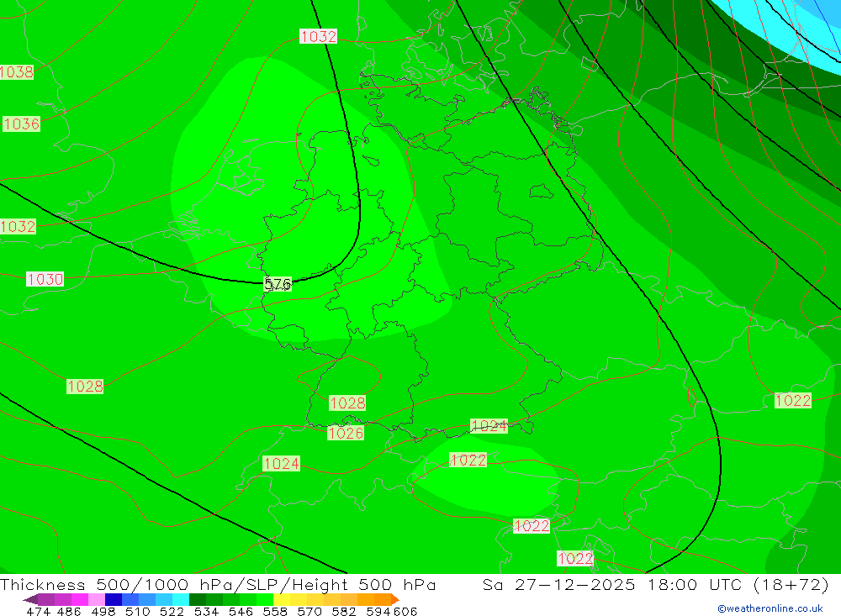The width and height of the screenshot is (841, 616).
Task: Click the forecast date 'Sa 27-12-2025'
Action: pyautogui.click(x=558, y=584)
